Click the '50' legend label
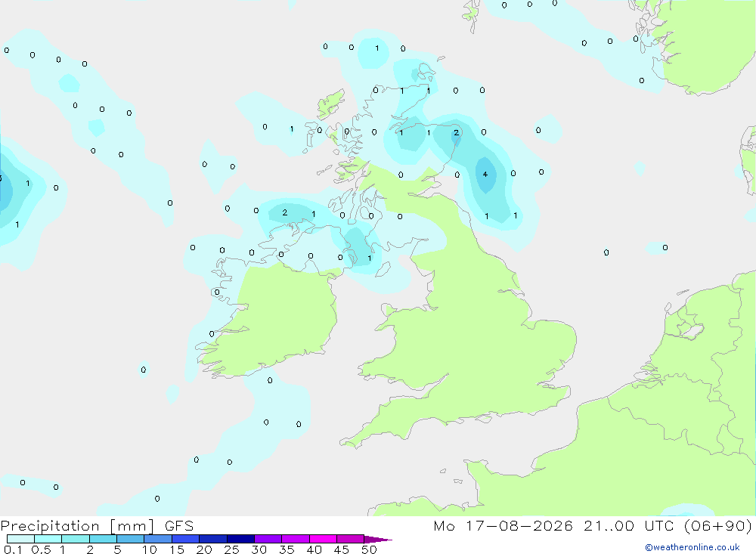 coord(370,549)
